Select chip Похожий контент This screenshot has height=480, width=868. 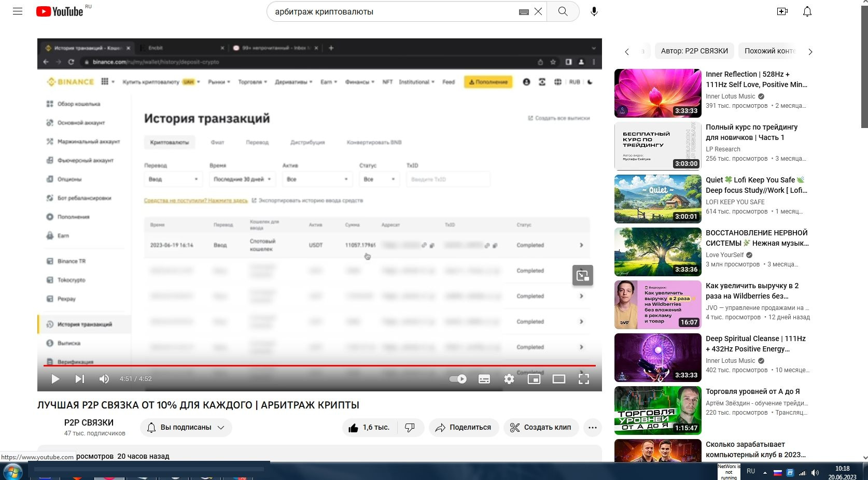pos(769,51)
